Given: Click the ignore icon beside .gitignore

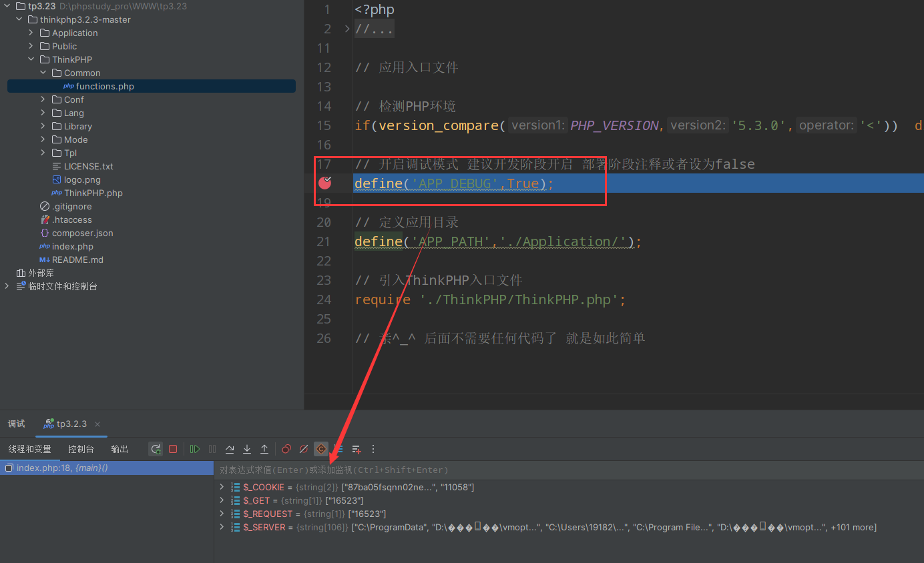Looking at the screenshot, I should [45, 206].
